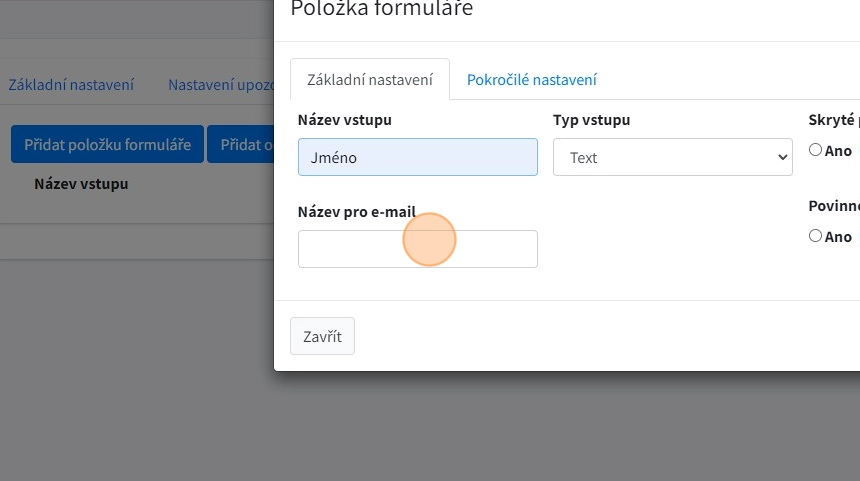This screenshot has height=481, width=860.
Task: Open the Typ vstupu dropdown
Action: click(672, 157)
